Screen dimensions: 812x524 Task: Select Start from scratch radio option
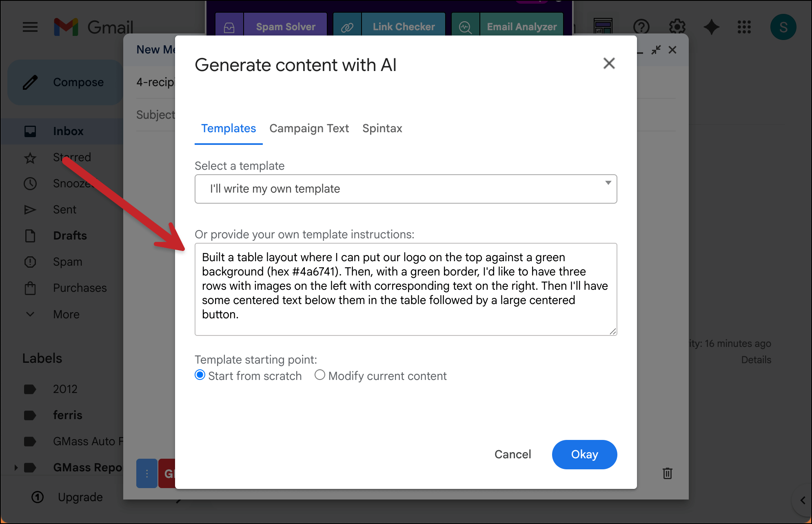click(x=200, y=375)
